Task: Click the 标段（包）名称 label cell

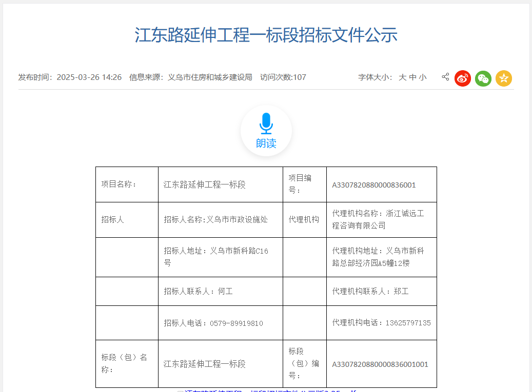Action: coord(127,363)
